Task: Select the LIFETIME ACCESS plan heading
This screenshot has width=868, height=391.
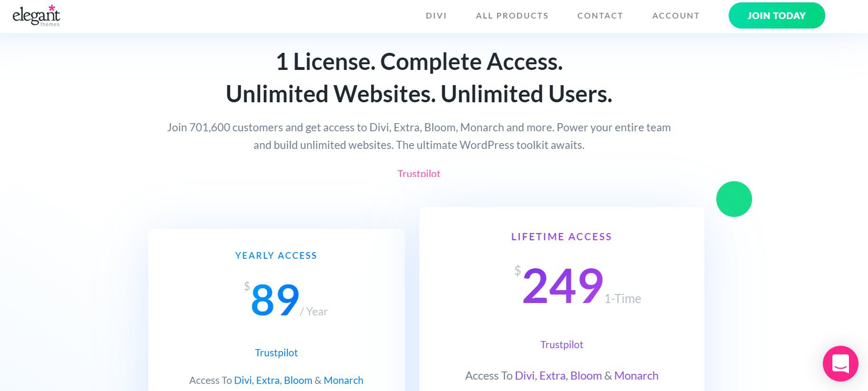Action: pyautogui.click(x=561, y=236)
